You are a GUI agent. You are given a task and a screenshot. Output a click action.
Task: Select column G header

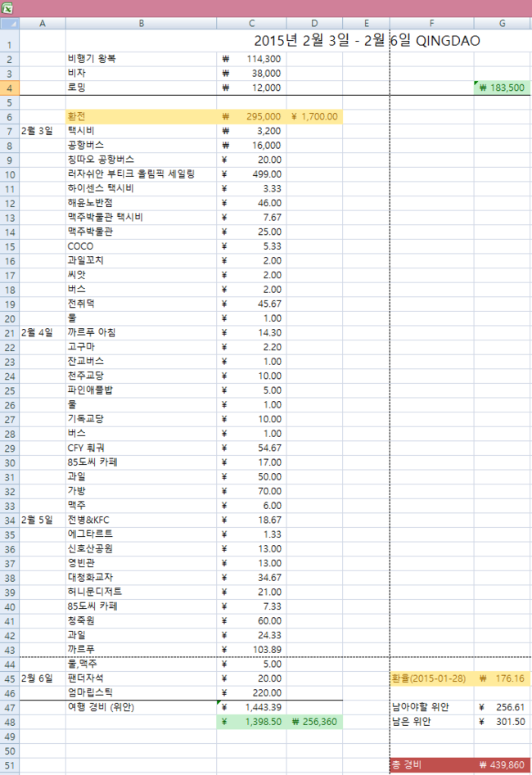click(x=503, y=23)
